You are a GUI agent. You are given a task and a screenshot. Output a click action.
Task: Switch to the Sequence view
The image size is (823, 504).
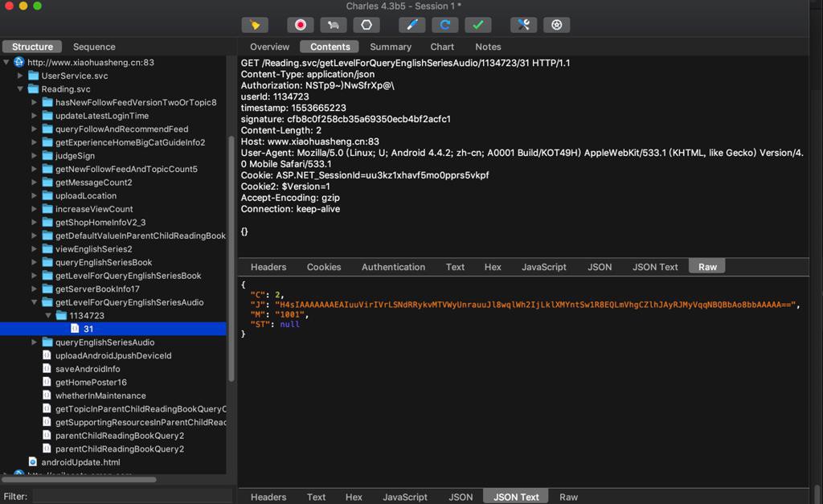94,47
